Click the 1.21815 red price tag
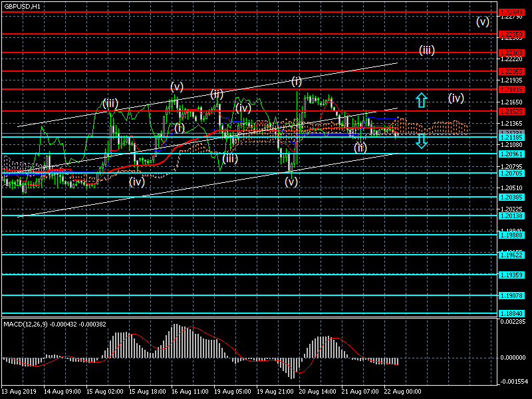 pyautogui.click(x=511, y=90)
